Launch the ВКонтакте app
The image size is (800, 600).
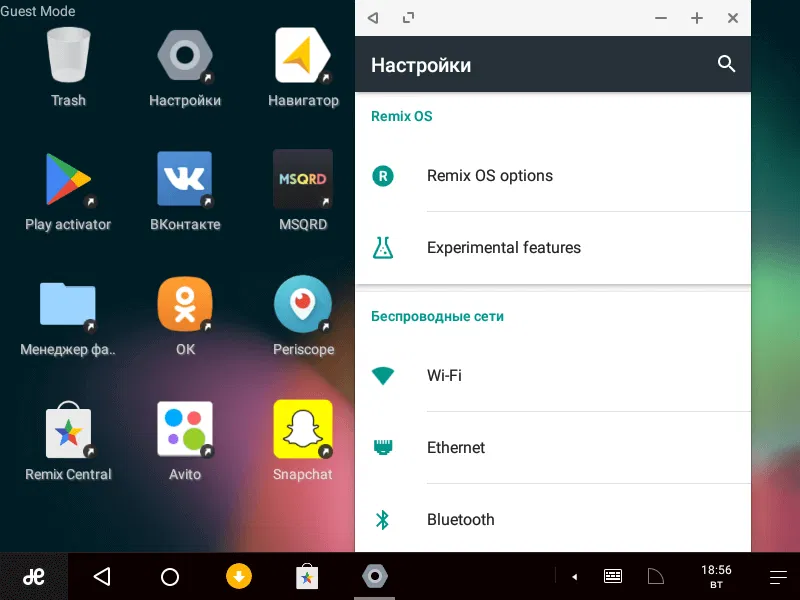click(185, 179)
